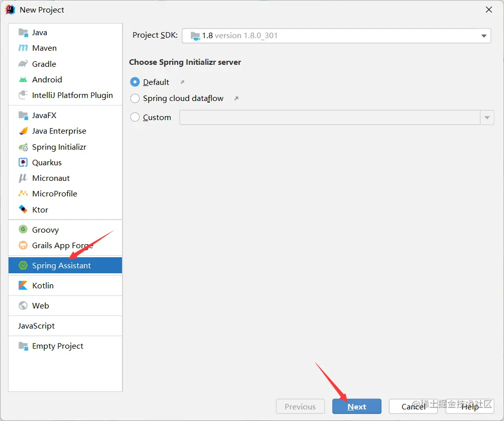Close the New Project dialog
504x421 pixels.
coord(489,10)
